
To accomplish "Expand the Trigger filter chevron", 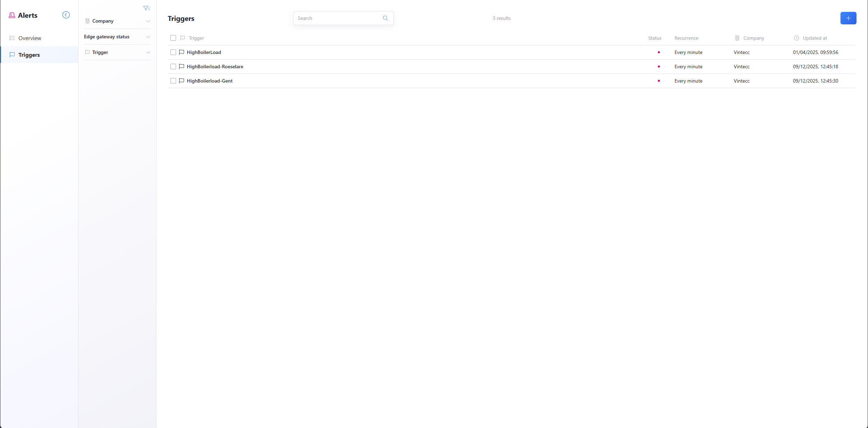I will (148, 53).
